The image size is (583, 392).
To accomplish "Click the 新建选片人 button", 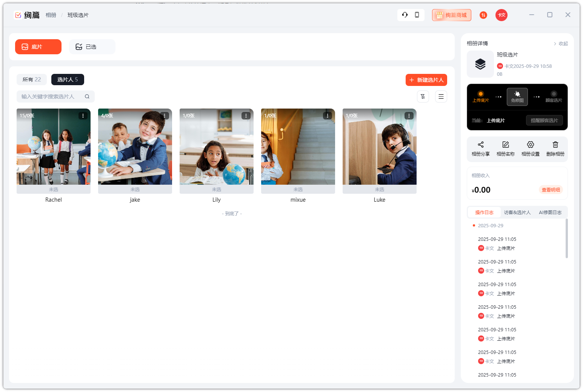I will [426, 80].
